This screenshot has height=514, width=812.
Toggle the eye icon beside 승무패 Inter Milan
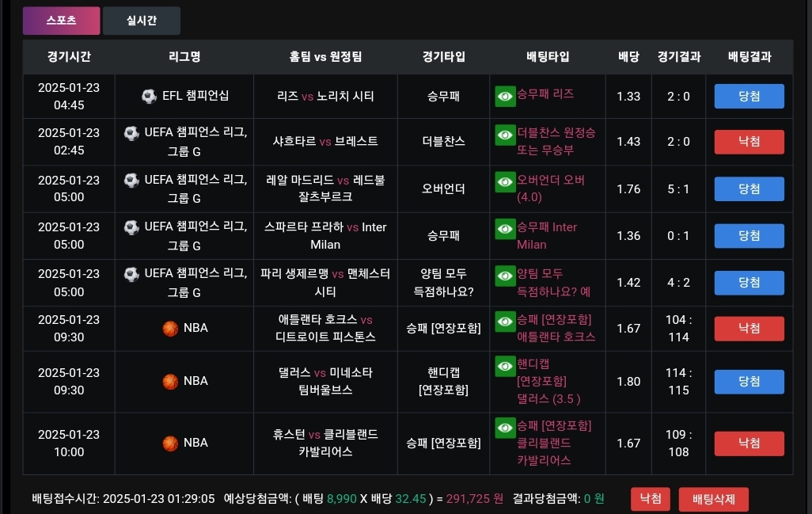pos(505,230)
